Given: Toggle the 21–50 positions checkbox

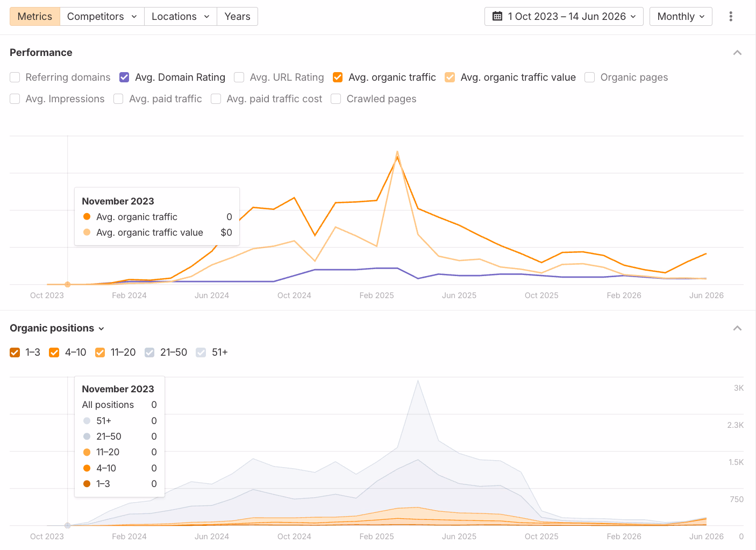Looking at the screenshot, I should click(x=149, y=352).
